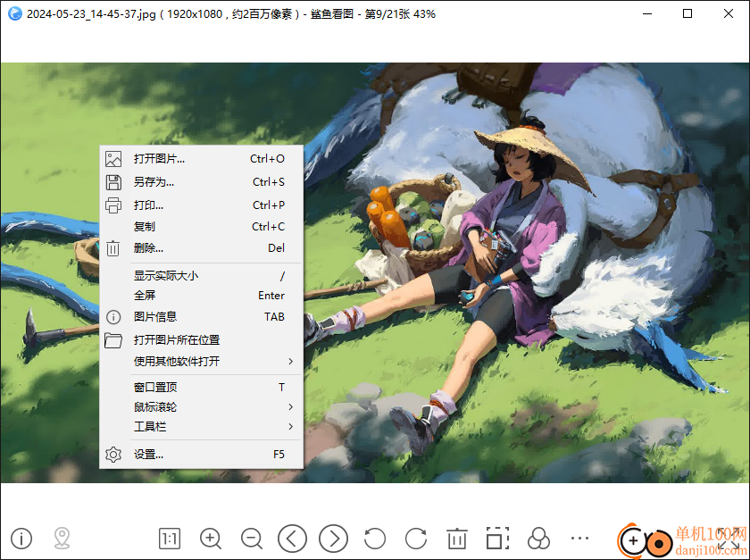The image size is (750, 560).
Task: Open 图片信息 from the menu
Action: tap(202, 317)
